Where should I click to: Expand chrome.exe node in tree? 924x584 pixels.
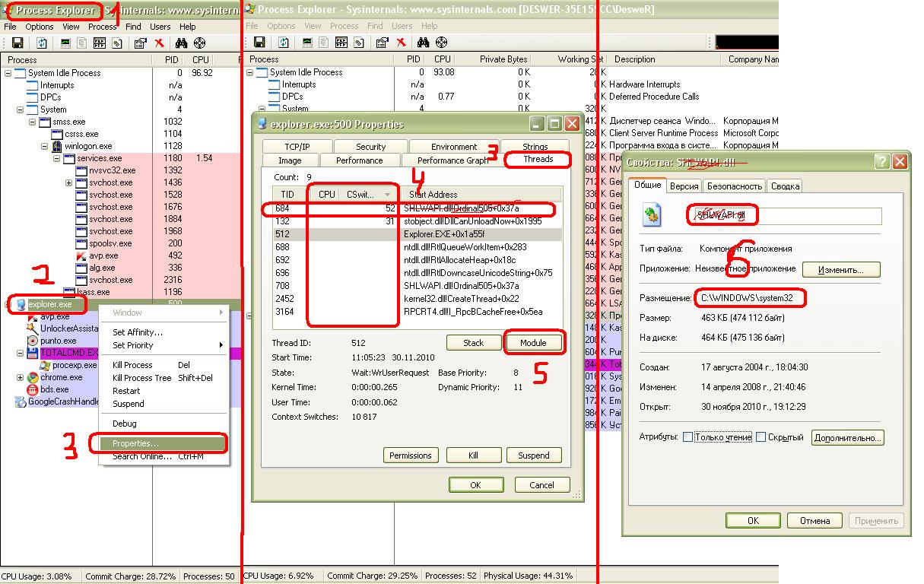21,377
